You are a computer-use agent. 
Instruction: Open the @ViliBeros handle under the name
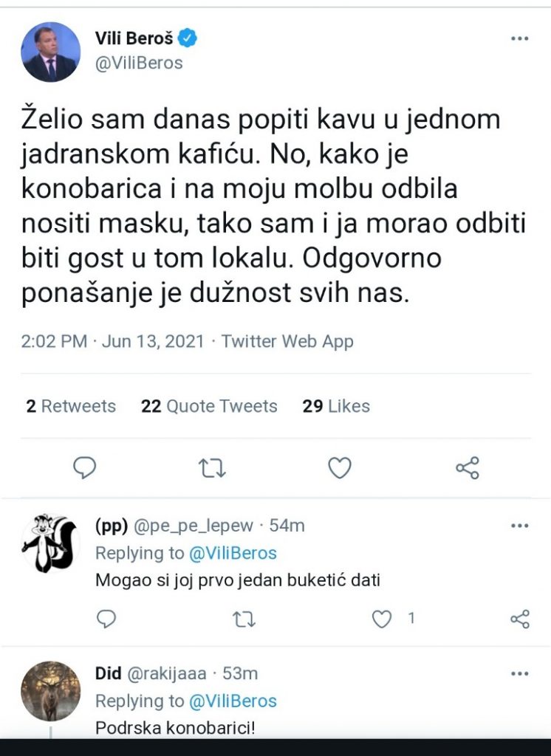(x=139, y=63)
